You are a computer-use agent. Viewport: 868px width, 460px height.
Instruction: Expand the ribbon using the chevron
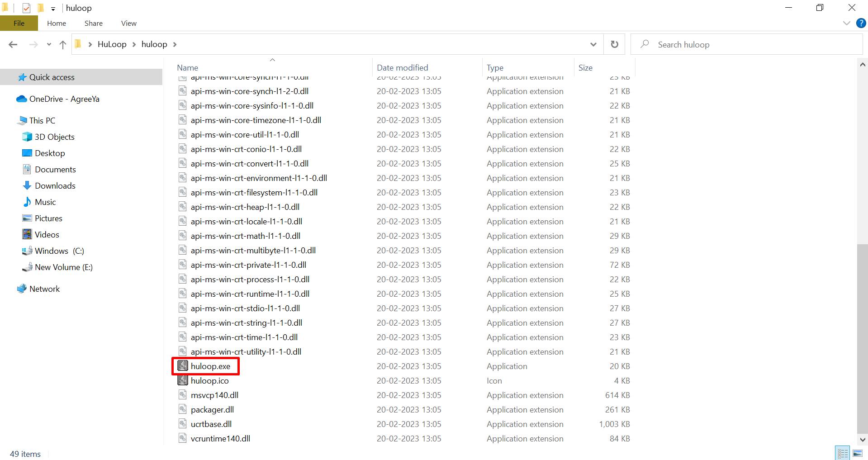point(846,24)
